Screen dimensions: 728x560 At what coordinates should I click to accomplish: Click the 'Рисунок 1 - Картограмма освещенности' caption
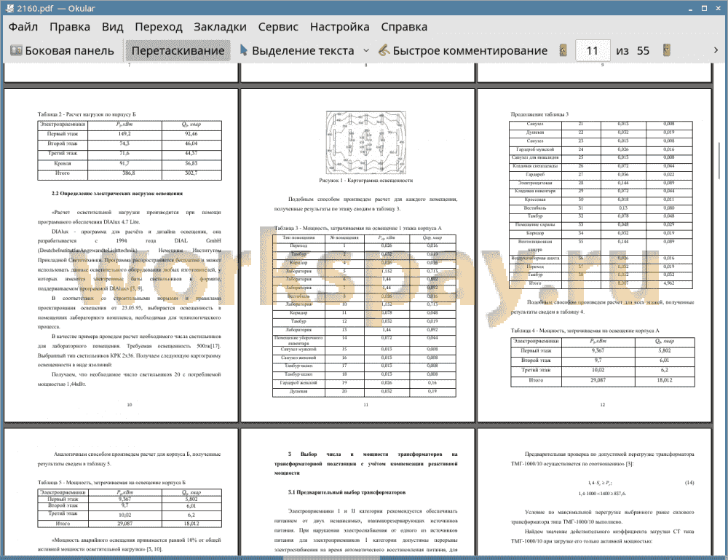(x=366, y=180)
